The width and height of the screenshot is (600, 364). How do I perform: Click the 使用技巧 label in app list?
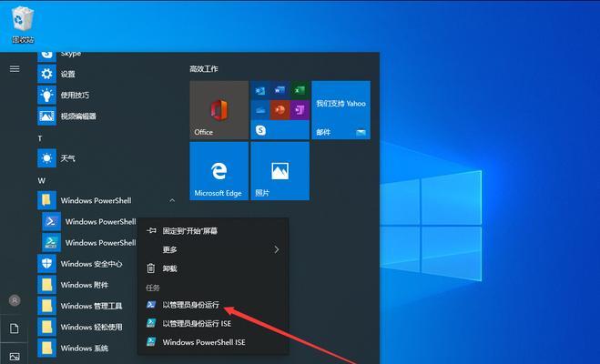pos(75,96)
